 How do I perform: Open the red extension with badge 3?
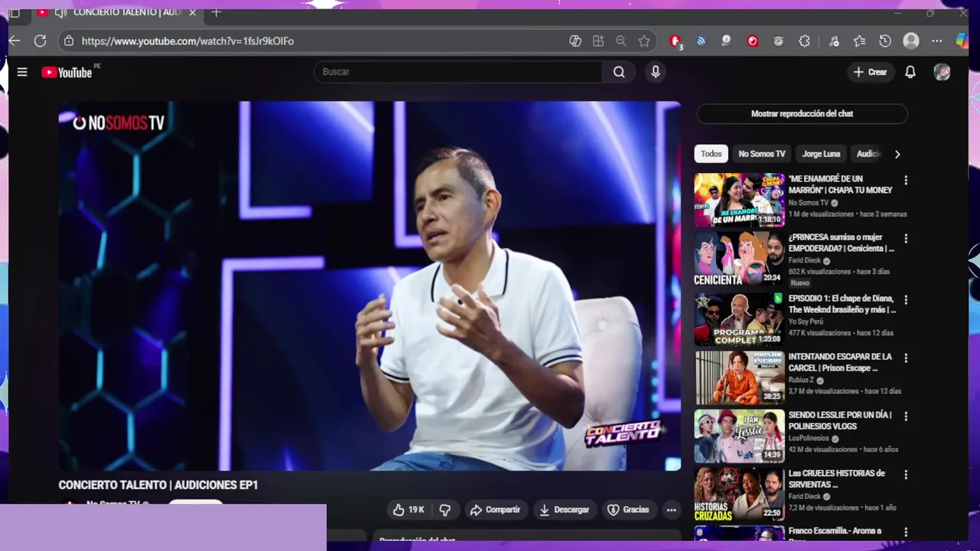[675, 41]
